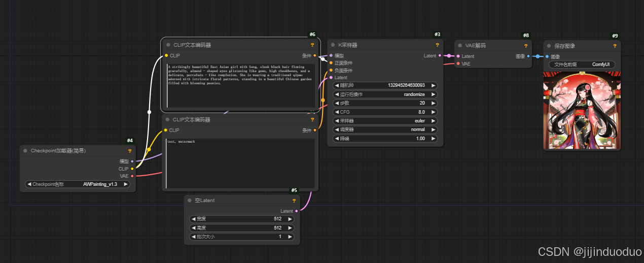This screenshot has width=644, height=263.
Task: Click the CFG 8.0 value slider
Action: pos(385,112)
